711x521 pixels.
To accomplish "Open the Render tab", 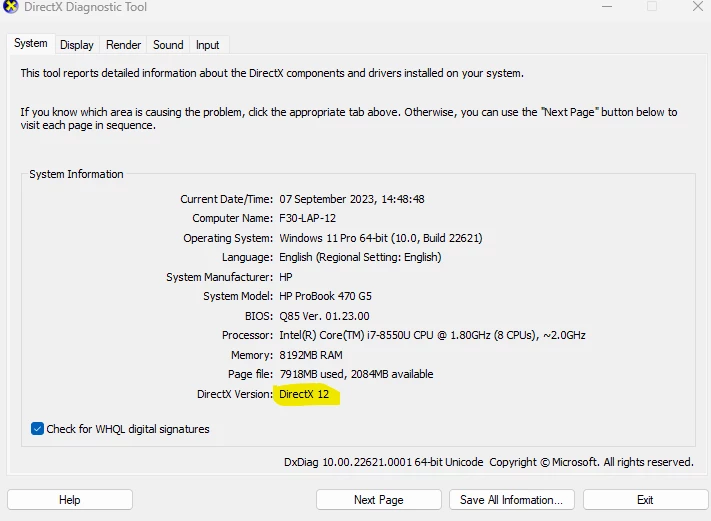I will click(x=123, y=45).
